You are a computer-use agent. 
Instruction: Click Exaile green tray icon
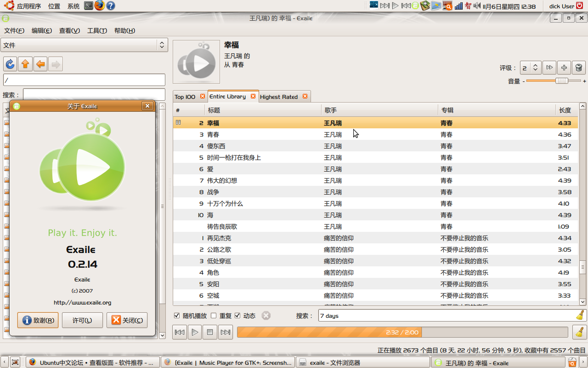pyautogui.click(x=415, y=6)
